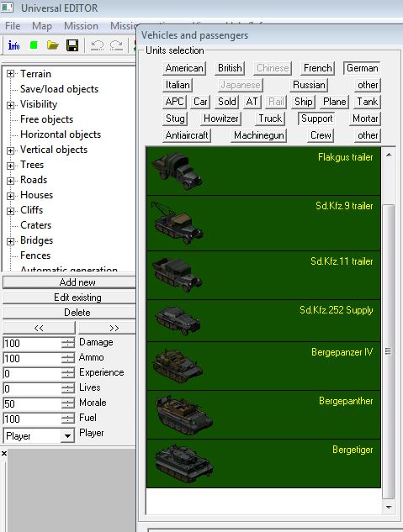
Task: Open the Map menu
Action: [x=42, y=26]
